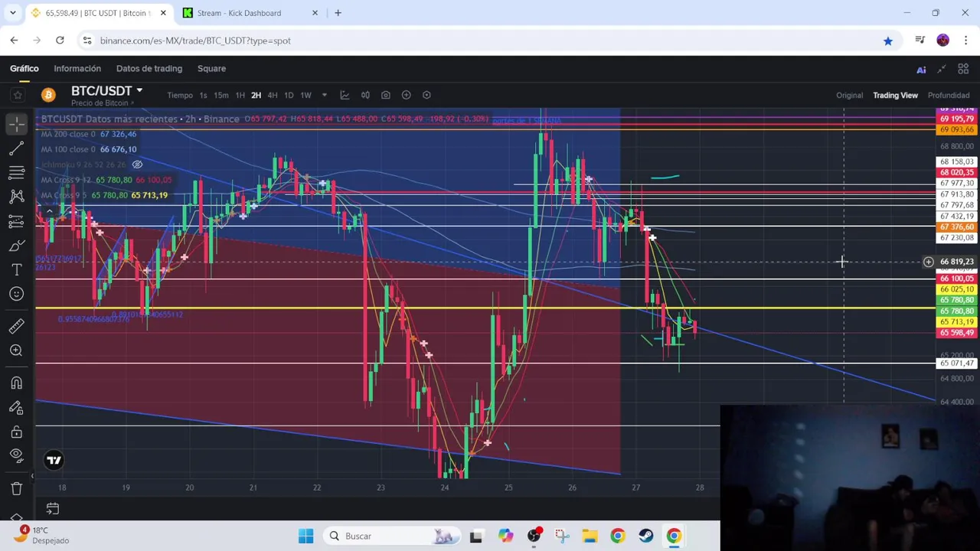Toggle magnet mode for drawings
Image resolution: width=980 pixels, height=551 pixels.
pos(17,383)
